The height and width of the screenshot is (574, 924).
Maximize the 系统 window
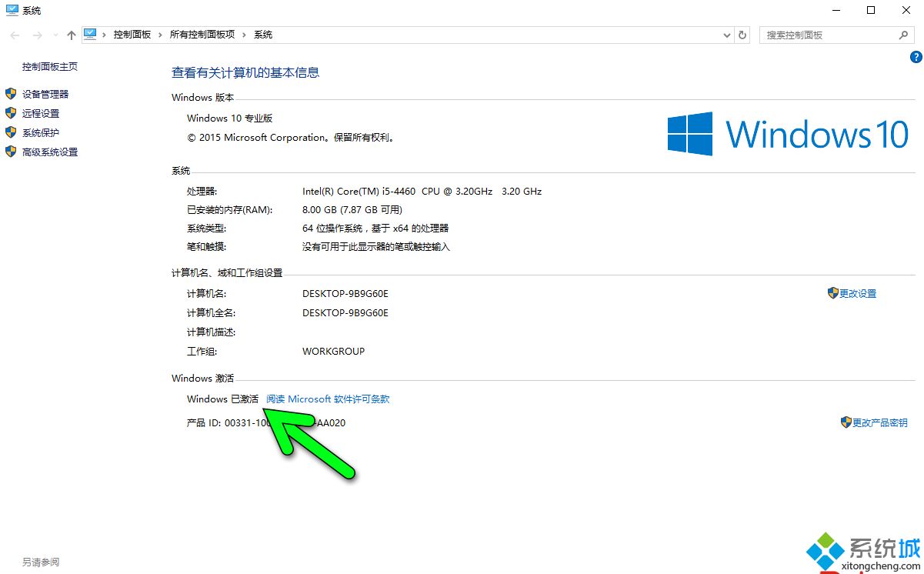pyautogui.click(x=871, y=10)
